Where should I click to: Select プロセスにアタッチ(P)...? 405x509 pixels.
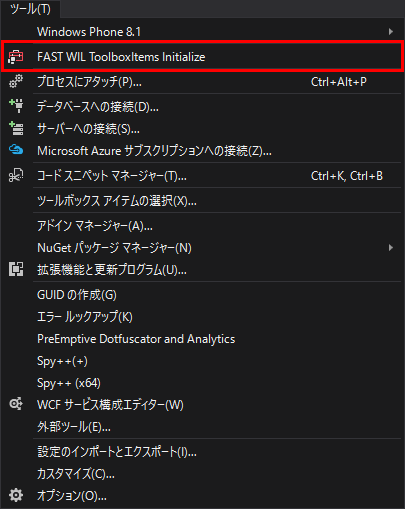point(202,81)
